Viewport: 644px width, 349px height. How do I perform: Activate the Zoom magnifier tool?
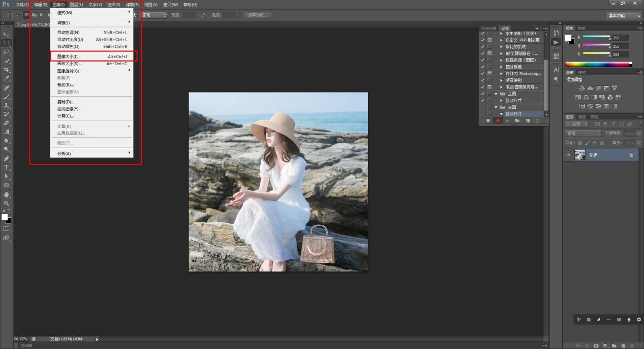click(x=7, y=203)
